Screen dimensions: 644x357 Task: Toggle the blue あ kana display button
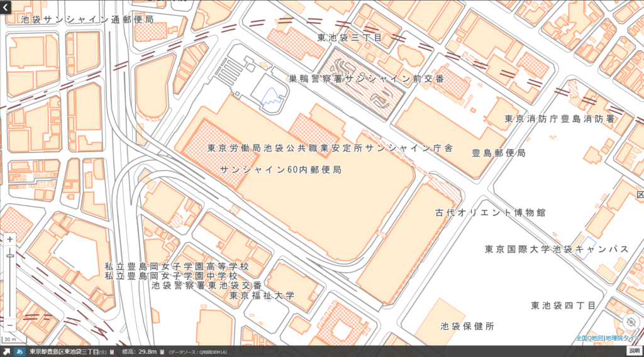click(x=19, y=351)
